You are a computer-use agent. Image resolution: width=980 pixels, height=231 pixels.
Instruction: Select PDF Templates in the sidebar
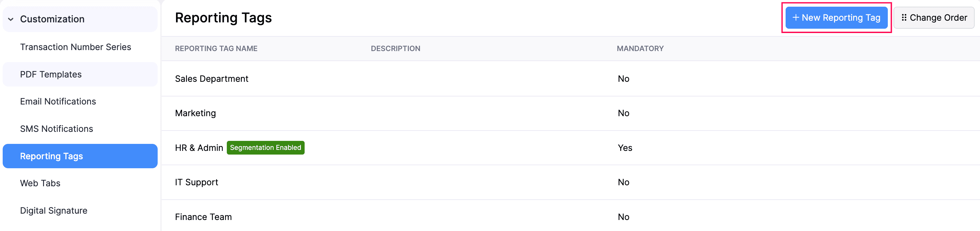[x=50, y=74]
